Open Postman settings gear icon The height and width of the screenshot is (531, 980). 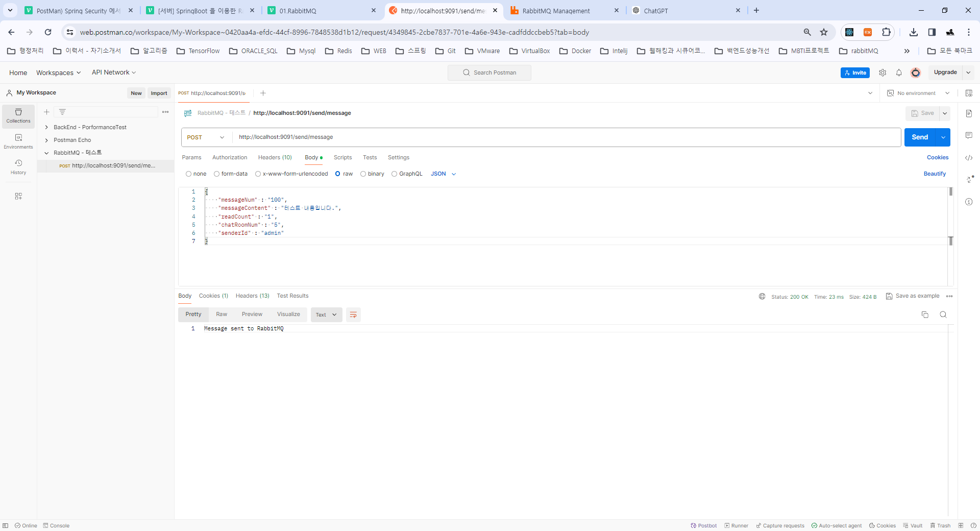coord(883,73)
